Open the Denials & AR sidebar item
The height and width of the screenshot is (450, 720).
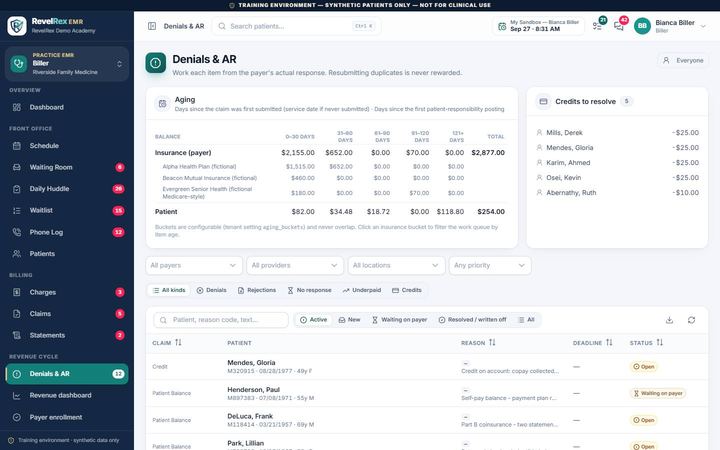coord(67,374)
